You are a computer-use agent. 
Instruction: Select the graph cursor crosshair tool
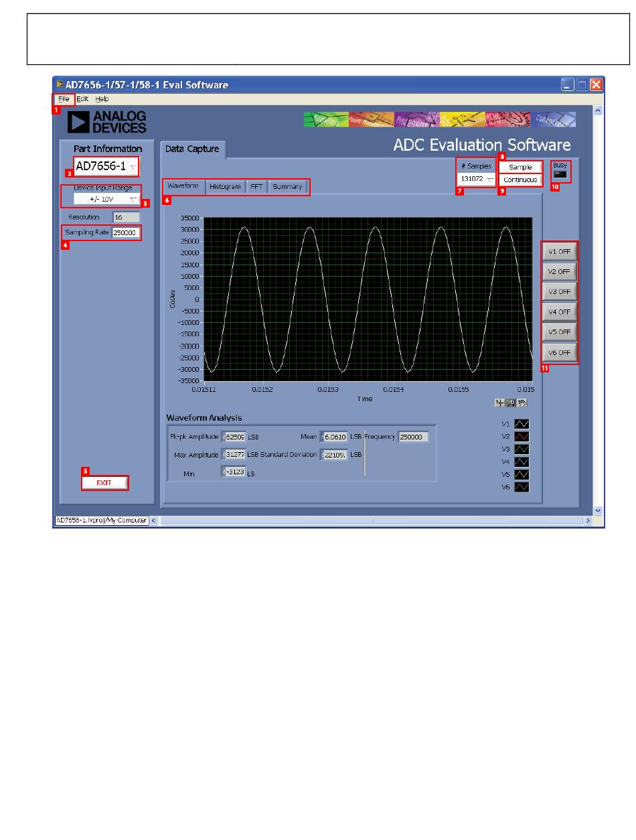[x=499, y=403]
